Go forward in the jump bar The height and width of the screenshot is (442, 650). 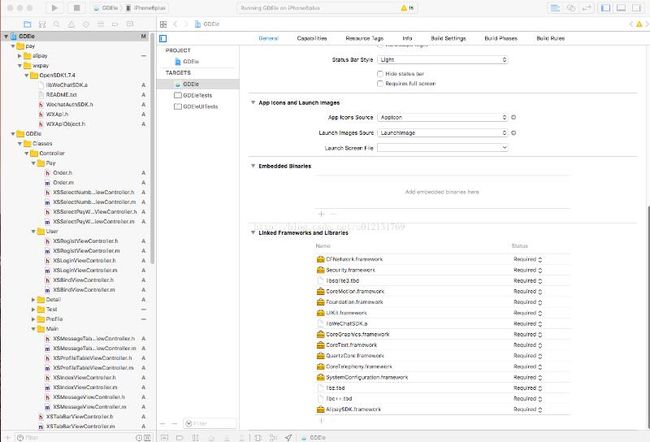pyautogui.click(x=186, y=24)
